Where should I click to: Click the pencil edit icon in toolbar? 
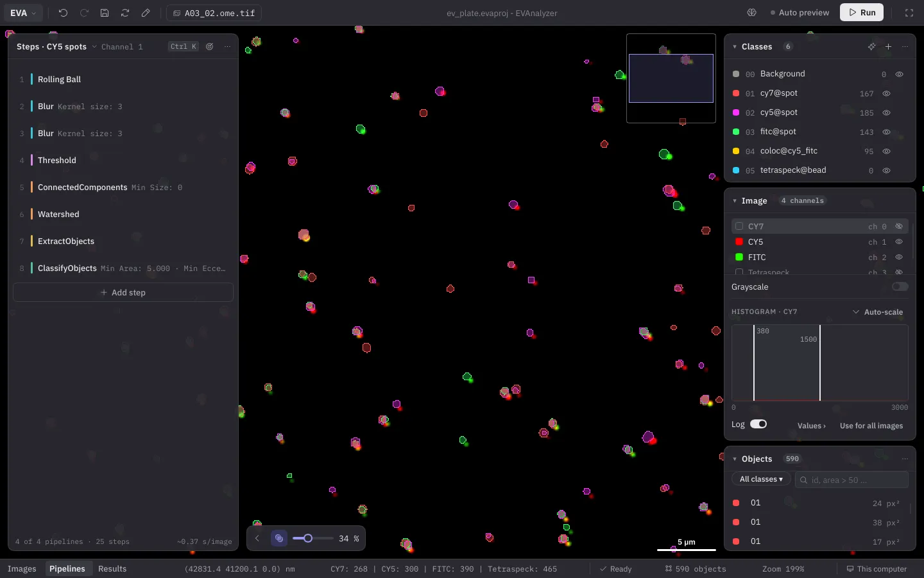click(146, 13)
